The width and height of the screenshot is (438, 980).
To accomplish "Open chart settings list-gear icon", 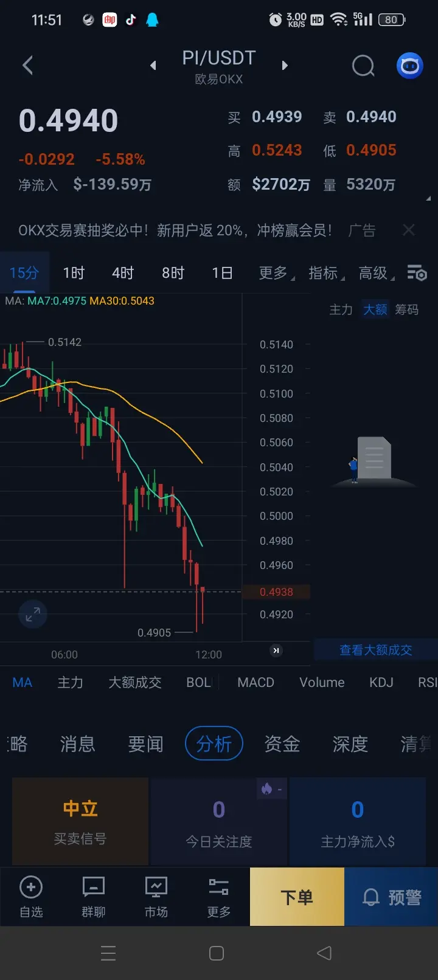I will [x=417, y=273].
